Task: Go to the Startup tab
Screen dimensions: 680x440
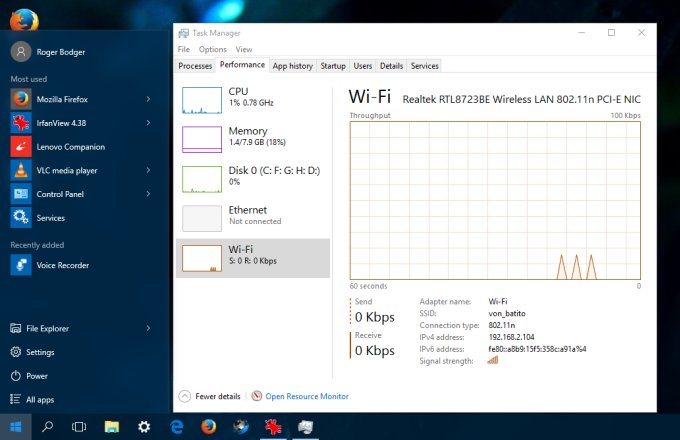Action: [333, 66]
